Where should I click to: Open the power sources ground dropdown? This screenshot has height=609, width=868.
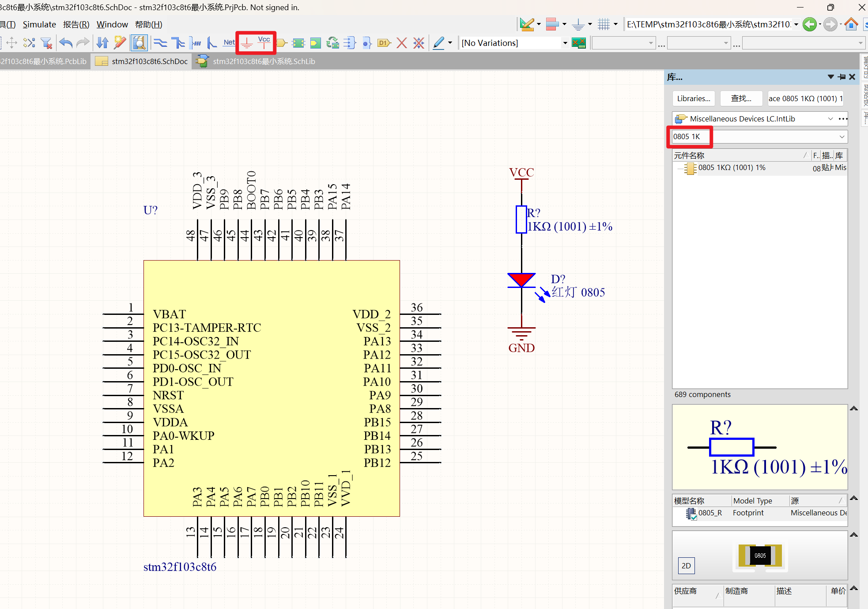(590, 24)
